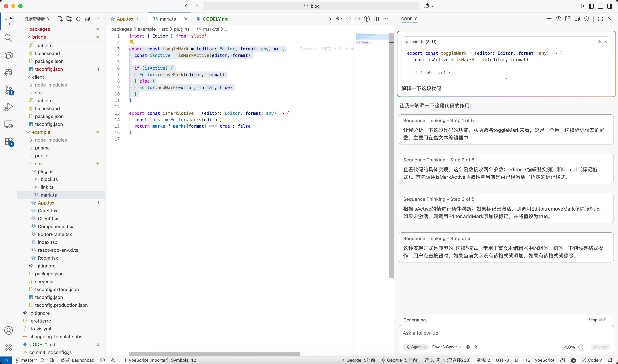Open chat history in CODELY panel
618x364 pixels.
pos(558,19)
